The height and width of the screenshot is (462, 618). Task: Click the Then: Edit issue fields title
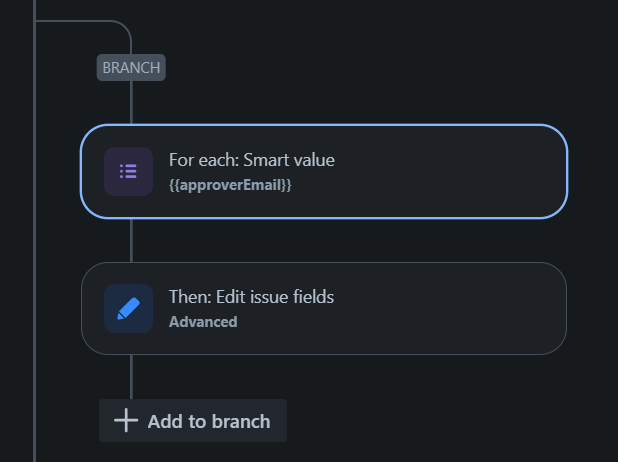coord(251,296)
